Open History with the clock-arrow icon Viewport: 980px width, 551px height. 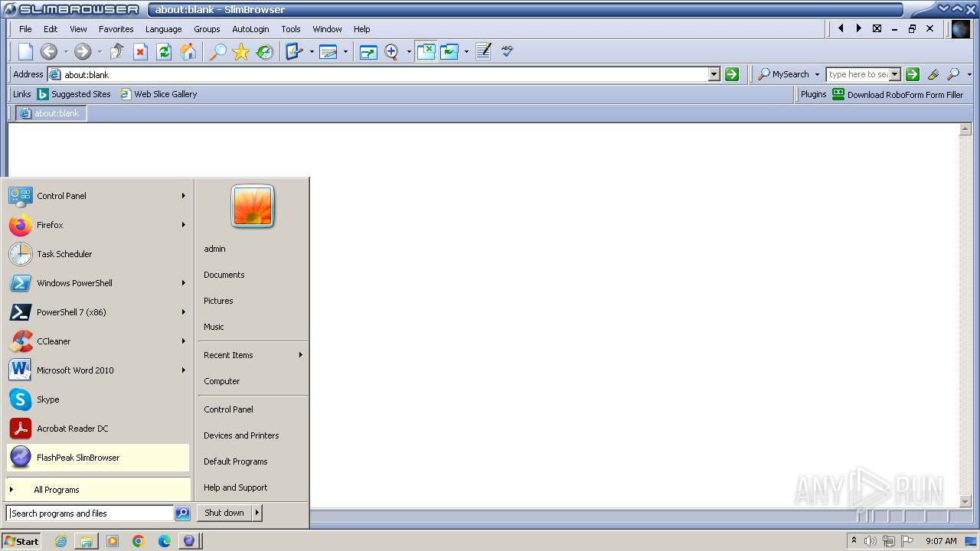265,51
